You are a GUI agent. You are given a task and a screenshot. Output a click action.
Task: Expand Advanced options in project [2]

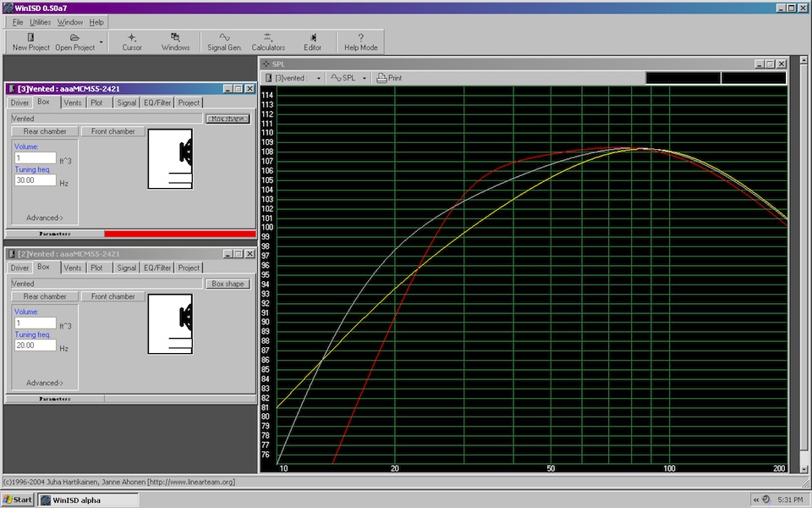pos(45,383)
